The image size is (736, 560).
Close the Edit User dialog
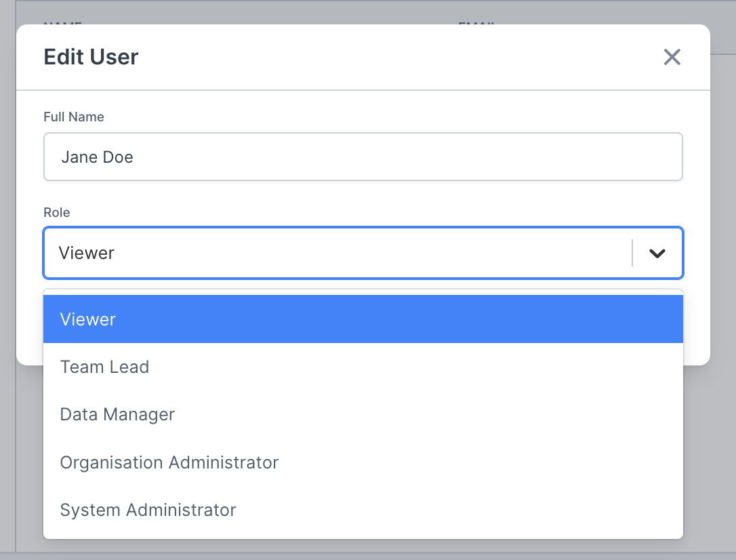(x=672, y=57)
